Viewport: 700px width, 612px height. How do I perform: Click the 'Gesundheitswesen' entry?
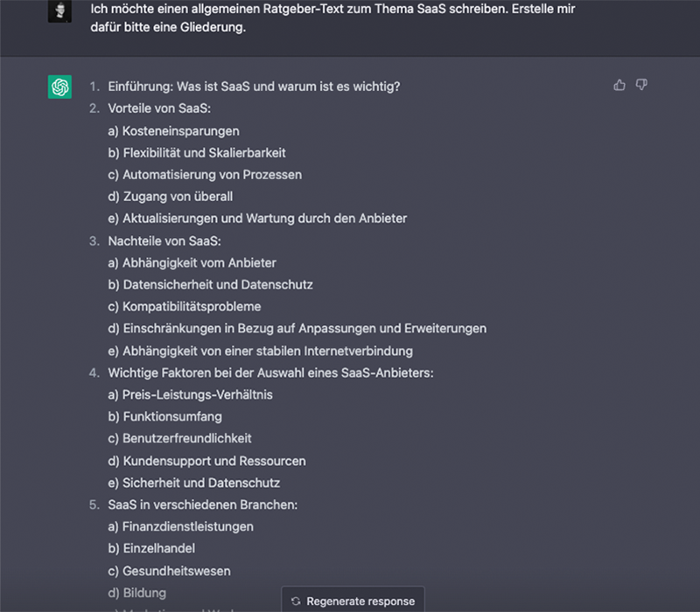(x=169, y=571)
